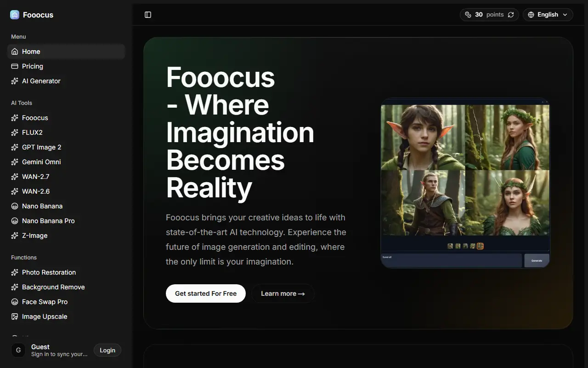
Task: Click the Gemini Omni sparkle icon
Action: (x=15, y=162)
